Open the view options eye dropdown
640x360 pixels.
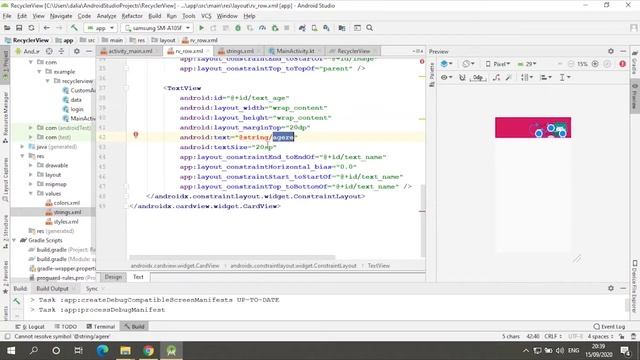tap(447, 77)
